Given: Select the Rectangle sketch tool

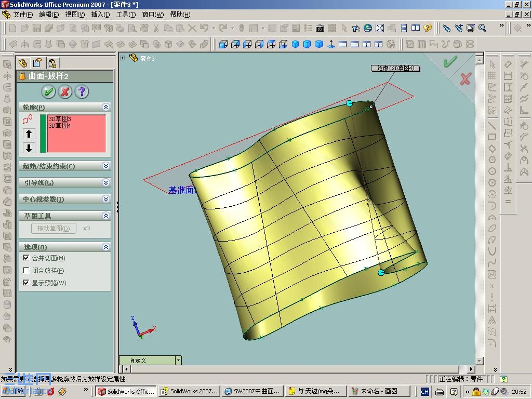Looking at the screenshot, I should (492, 137).
